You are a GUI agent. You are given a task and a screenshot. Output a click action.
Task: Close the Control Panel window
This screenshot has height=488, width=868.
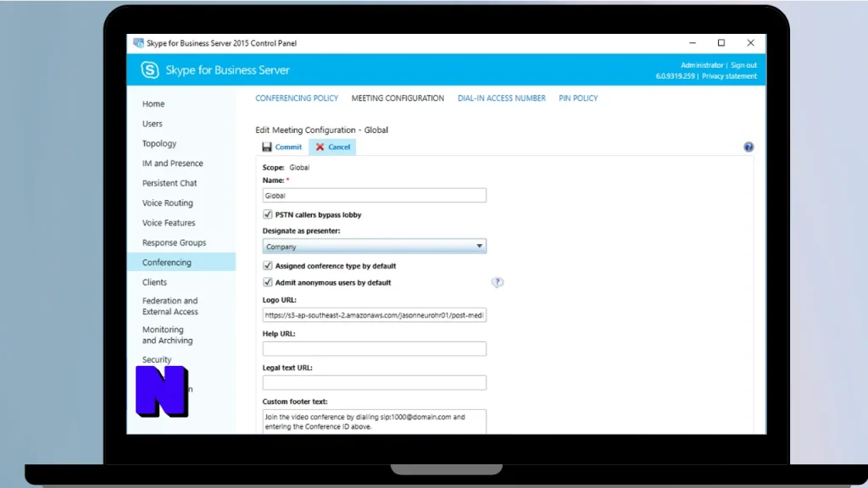pos(751,42)
